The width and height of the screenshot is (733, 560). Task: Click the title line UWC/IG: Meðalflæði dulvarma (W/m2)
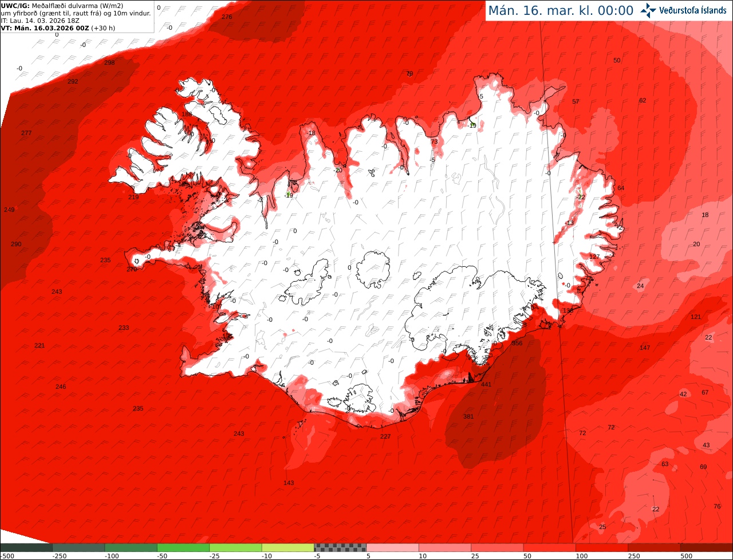pos(62,6)
